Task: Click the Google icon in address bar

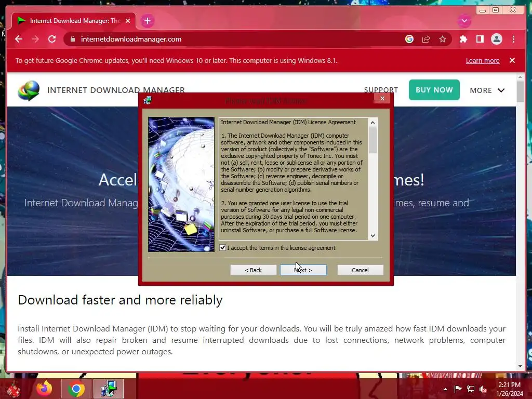Action: pos(409,39)
